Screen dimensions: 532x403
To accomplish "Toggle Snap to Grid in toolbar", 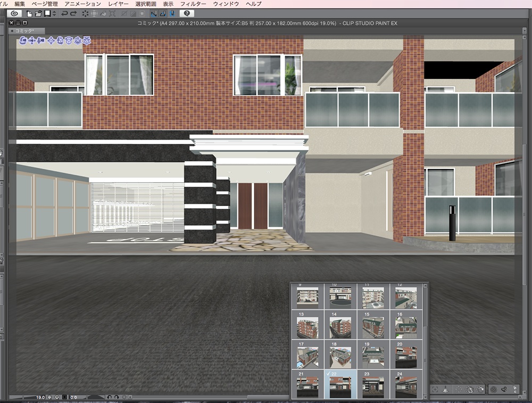I will coord(172,14).
